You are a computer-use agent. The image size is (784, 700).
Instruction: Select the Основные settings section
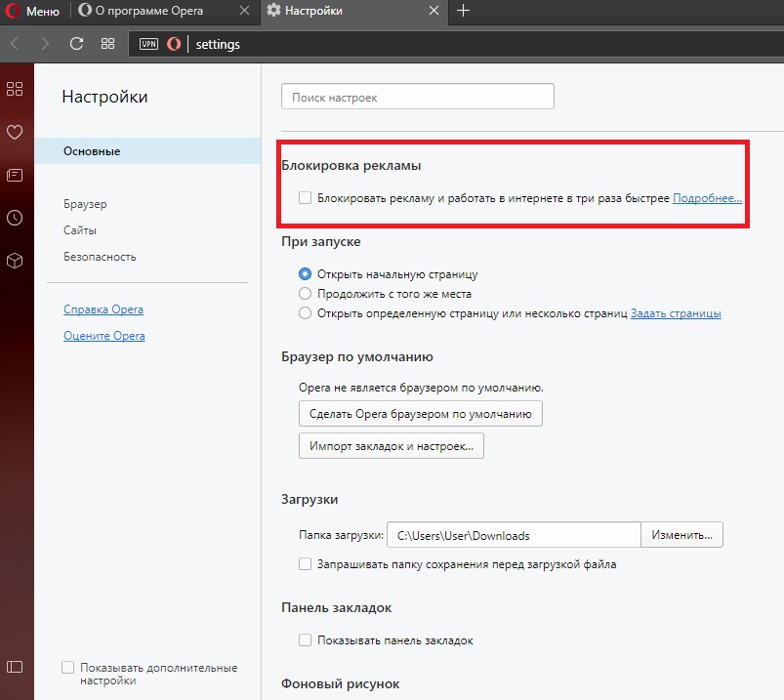[148, 151]
